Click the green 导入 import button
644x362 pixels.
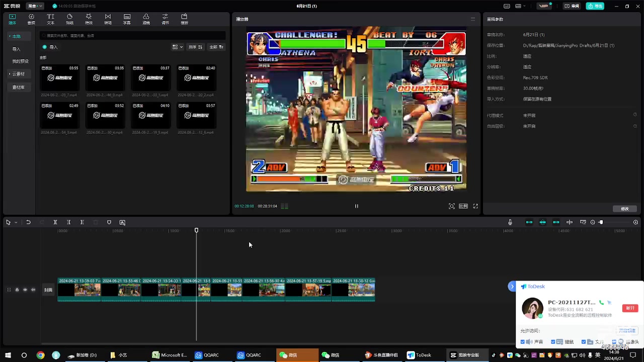click(50, 47)
